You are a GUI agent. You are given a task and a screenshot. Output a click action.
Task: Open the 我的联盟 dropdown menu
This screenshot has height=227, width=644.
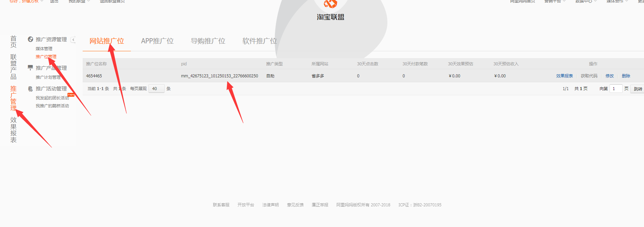[x=79, y=1]
